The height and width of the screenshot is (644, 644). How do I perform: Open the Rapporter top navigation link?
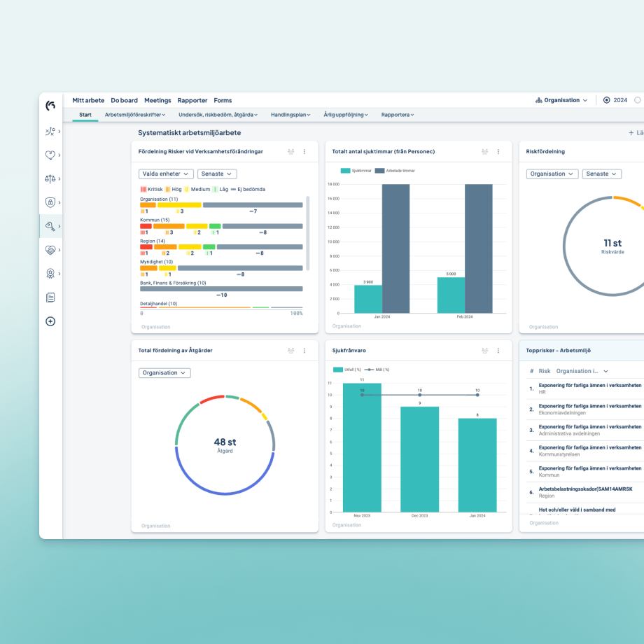192,100
